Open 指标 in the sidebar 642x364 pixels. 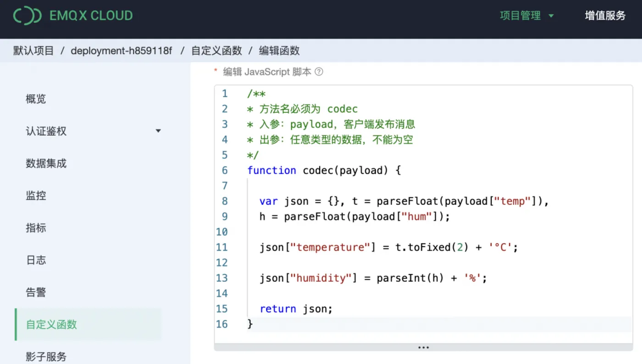pyautogui.click(x=36, y=228)
